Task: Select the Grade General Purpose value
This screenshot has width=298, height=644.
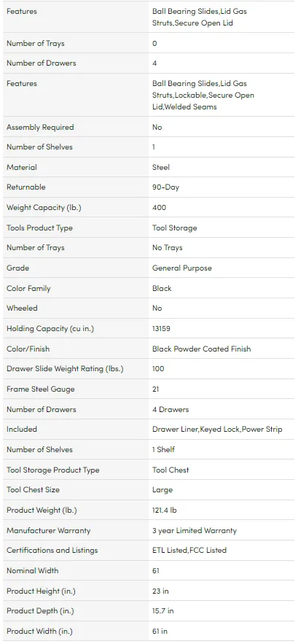Action: (182, 268)
